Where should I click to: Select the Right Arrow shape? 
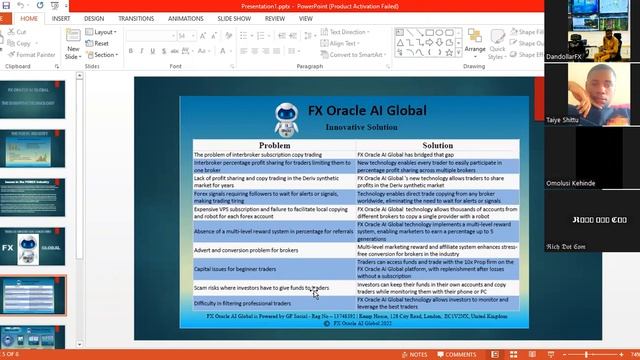click(429, 42)
